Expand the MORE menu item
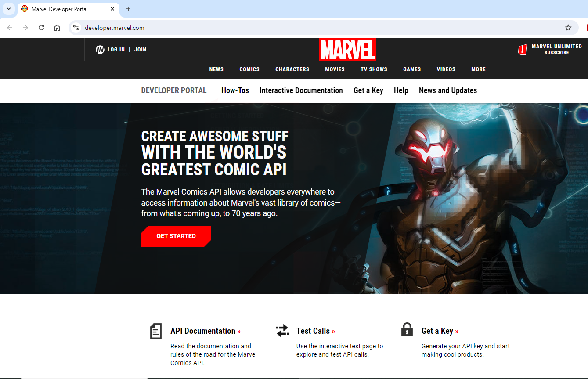Screen dimensions: 588x379 [479, 69]
